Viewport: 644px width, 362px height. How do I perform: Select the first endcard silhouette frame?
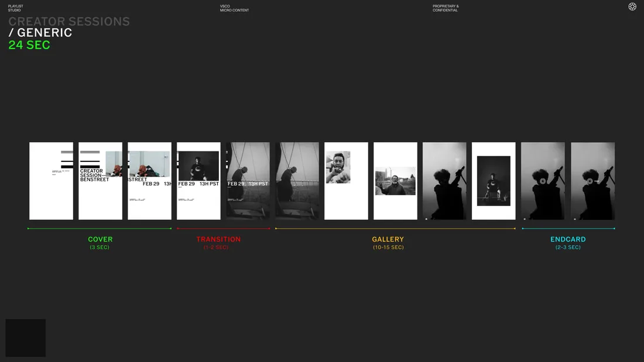543,181
